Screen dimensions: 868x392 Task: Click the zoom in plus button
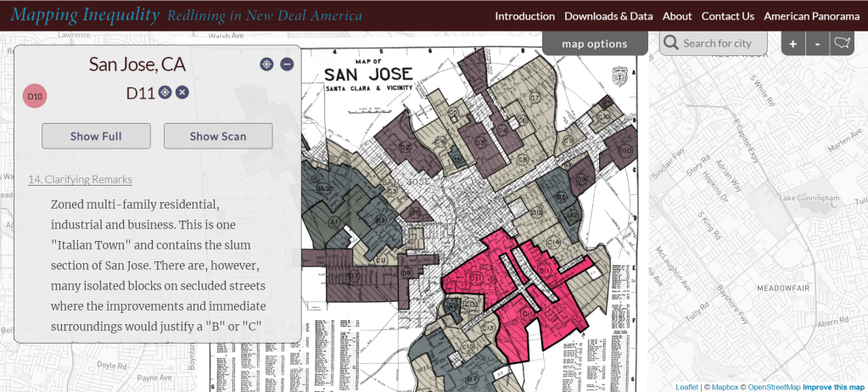(x=792, y=44)
